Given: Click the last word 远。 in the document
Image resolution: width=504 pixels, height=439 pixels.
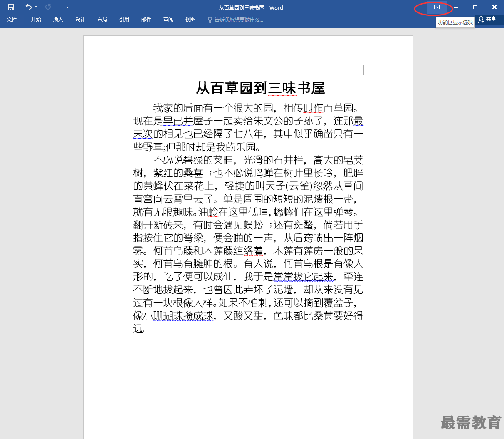Looking at the screenshot, I should [x=141, y=329].
